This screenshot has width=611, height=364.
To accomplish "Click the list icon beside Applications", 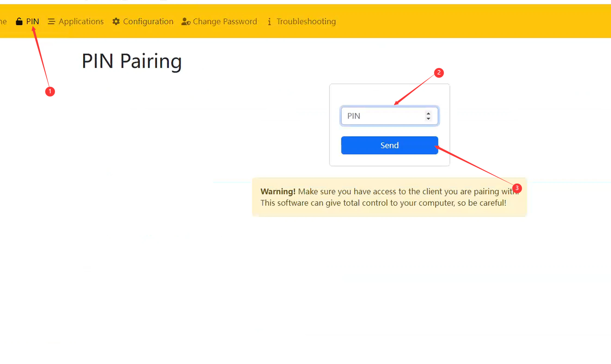I will pyautogui.click(x=51, y=21).
